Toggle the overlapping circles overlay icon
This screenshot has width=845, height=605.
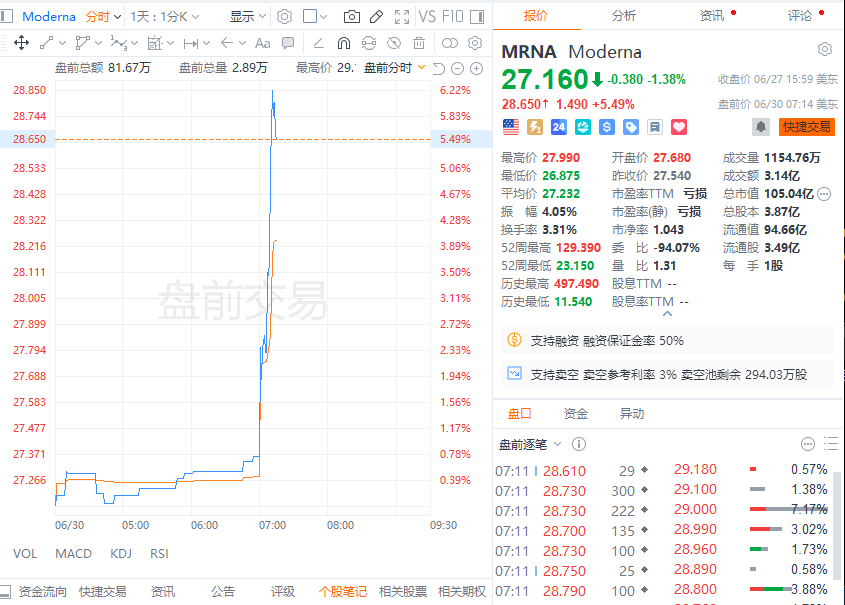[x=449, y=43]
